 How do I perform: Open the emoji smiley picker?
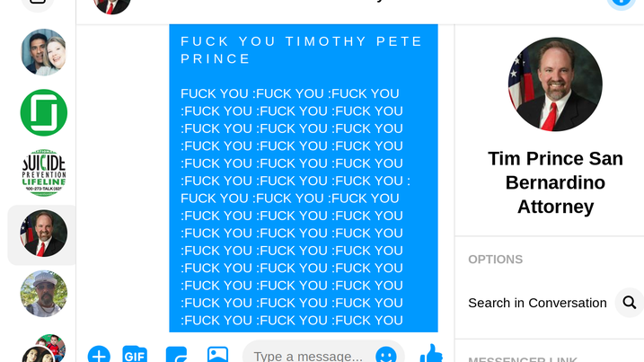pyautogui.click(x=386, y=355)
